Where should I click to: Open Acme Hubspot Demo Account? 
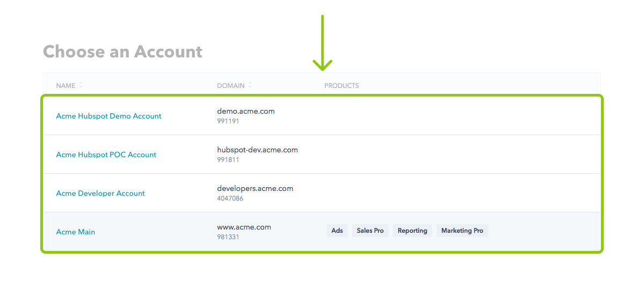click(109, 116)
